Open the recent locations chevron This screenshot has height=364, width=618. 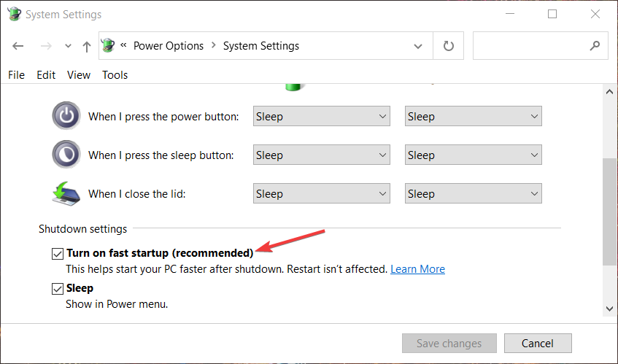tap(68, 46)
